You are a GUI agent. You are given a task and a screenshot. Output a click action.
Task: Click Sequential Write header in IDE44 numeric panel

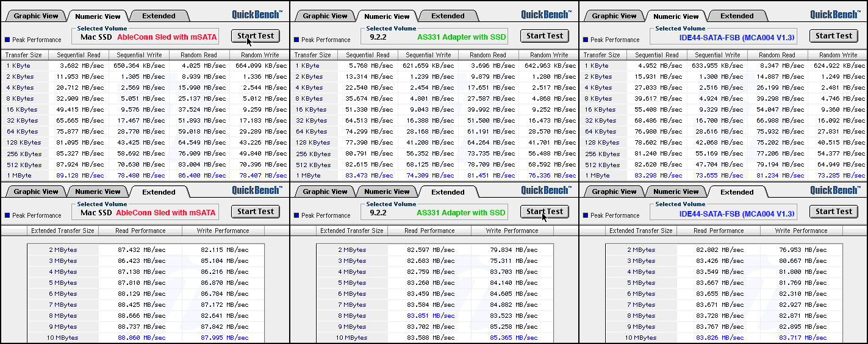tap(717, 55)
